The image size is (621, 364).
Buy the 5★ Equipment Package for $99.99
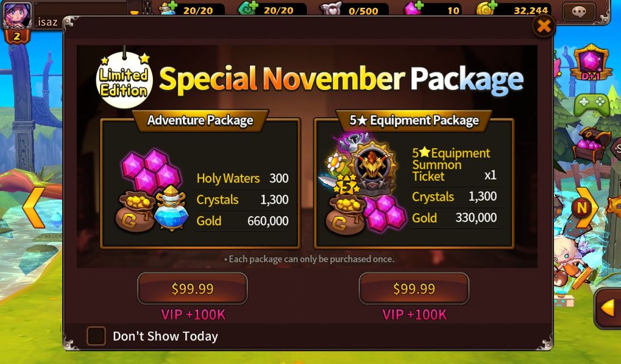(414, 289)
